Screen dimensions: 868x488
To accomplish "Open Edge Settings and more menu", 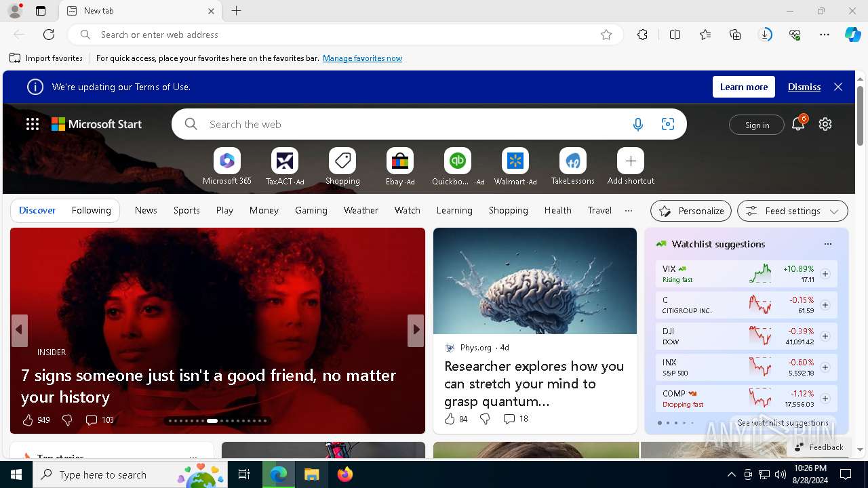I will [825, 35].
